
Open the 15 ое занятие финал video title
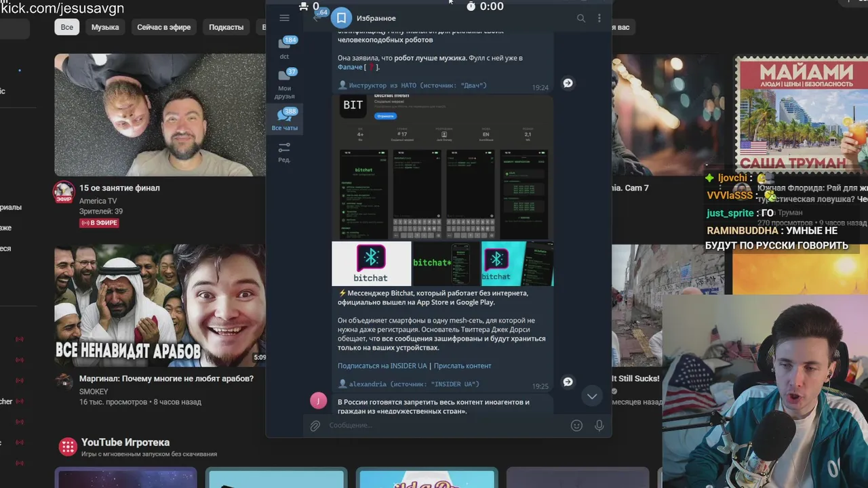point(119,188)
